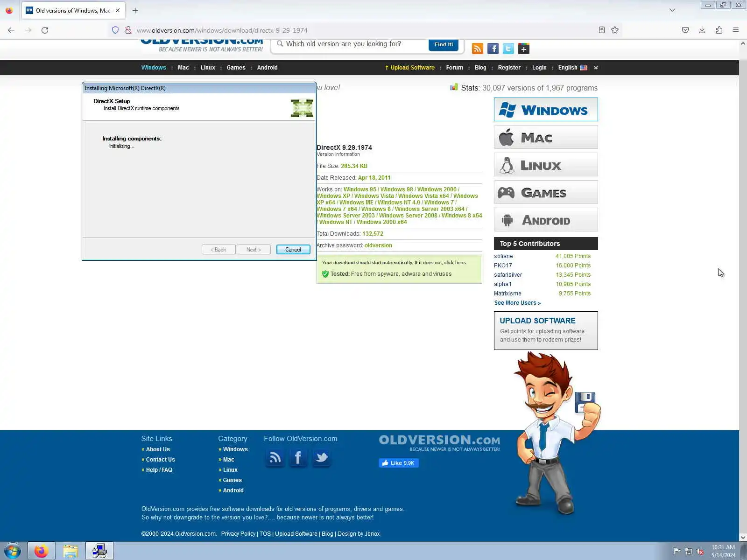Save page to Pocket icon
747x560 pixels.
(685, 30)
